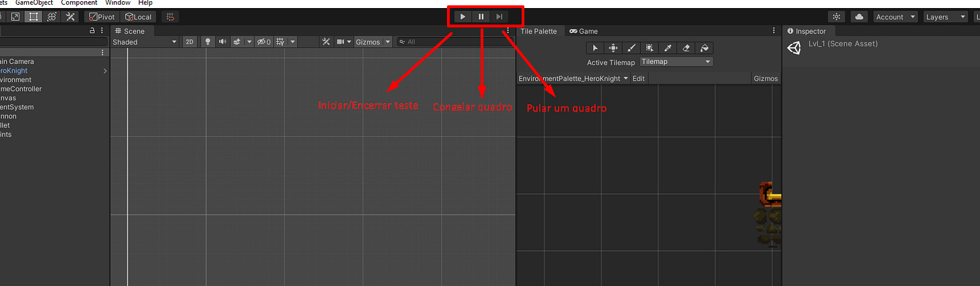Viewport: 980px width, 286px height.
Task: Open the cloud services icon
Action: coord(859,17)
